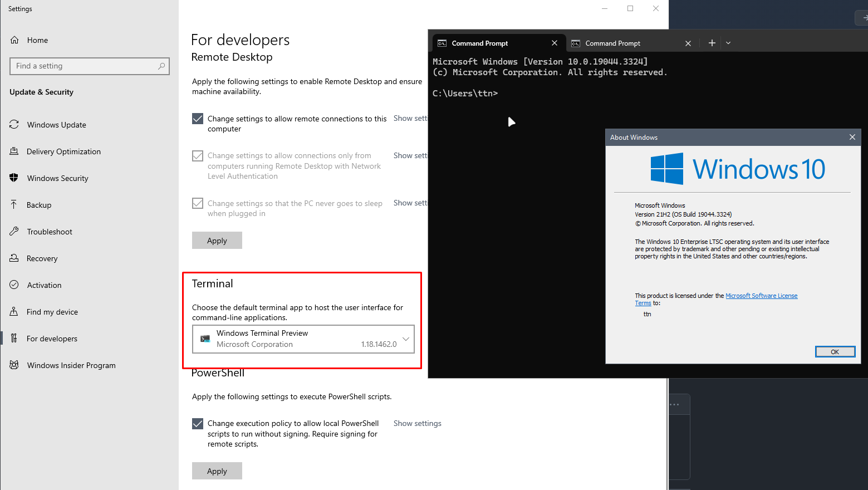868x490 pixels.
Task: Open the Home icon in Settings sidebar
Action: pos(14,40)
